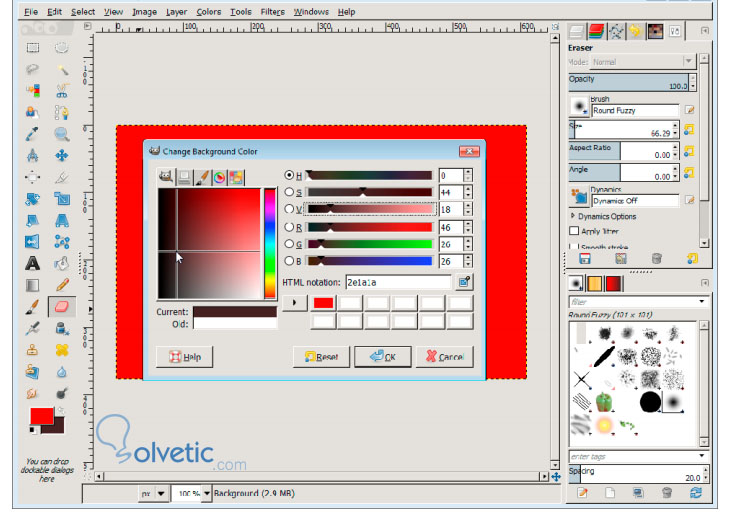This screenshot has height=519, width=740.
Task: Select the Zoom magnifier tool
Action: [61, 134]
